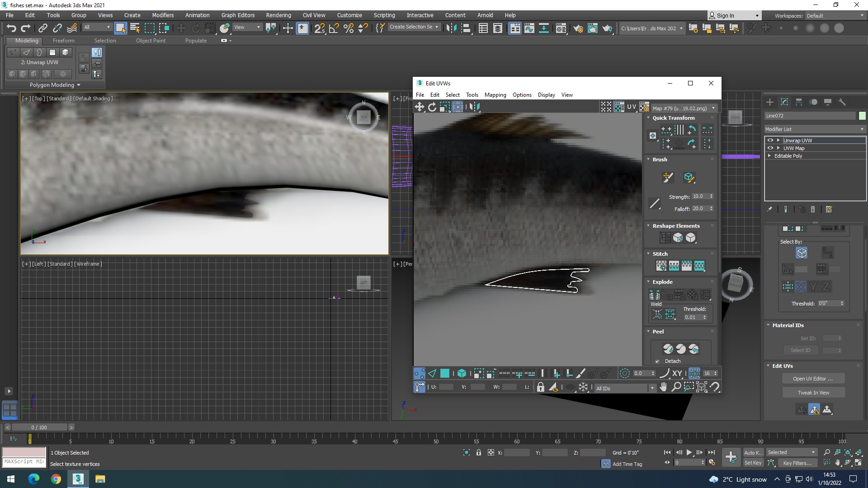The width and height of the screenshot is (868, 488).
Task: Open the Workspaces Default dropdown
Action: [x=835, y=15]
